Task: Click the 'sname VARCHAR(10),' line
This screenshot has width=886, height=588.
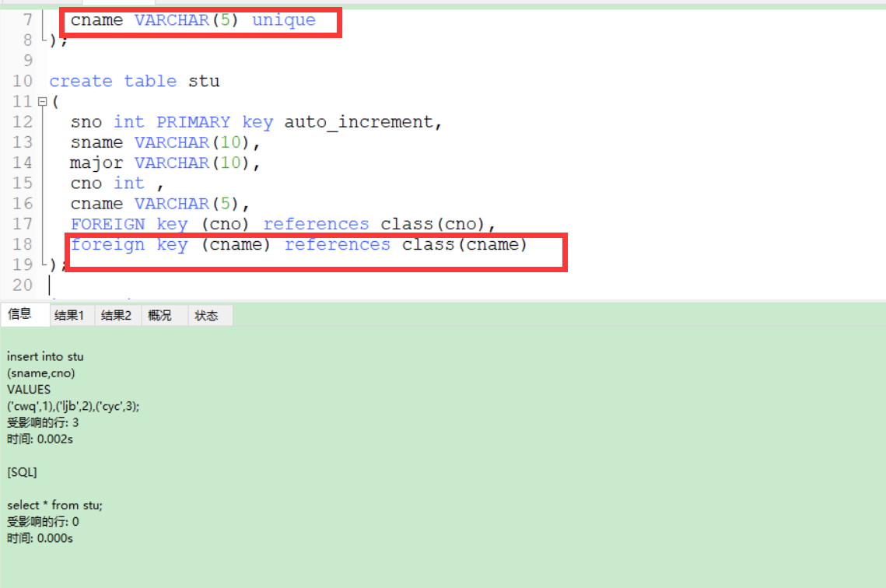Action: 165,142
